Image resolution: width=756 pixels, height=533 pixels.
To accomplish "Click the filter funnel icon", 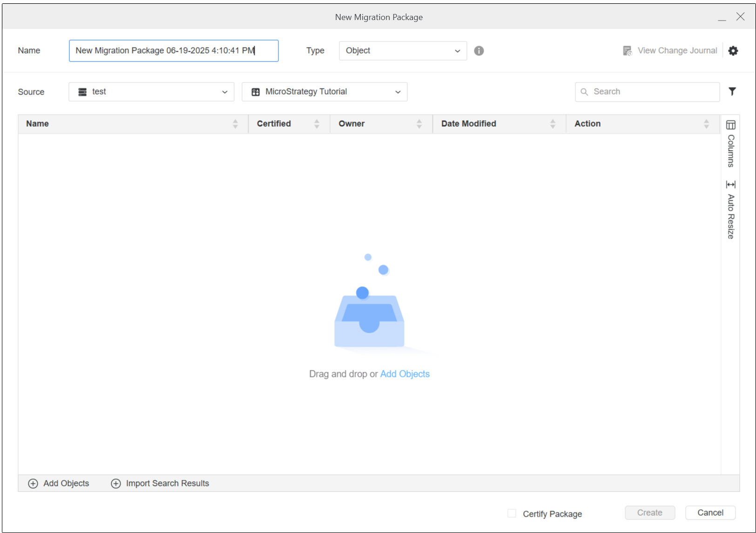I will [732, 91].
